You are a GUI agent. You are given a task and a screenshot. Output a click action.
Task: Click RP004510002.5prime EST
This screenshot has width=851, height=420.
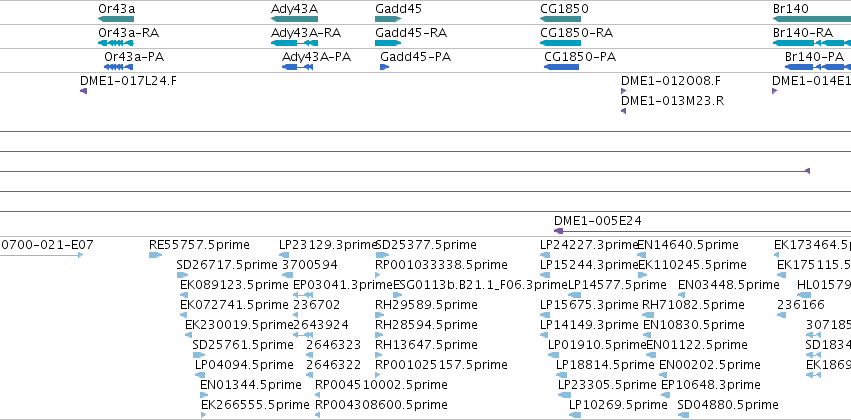[x=317, y=395]
